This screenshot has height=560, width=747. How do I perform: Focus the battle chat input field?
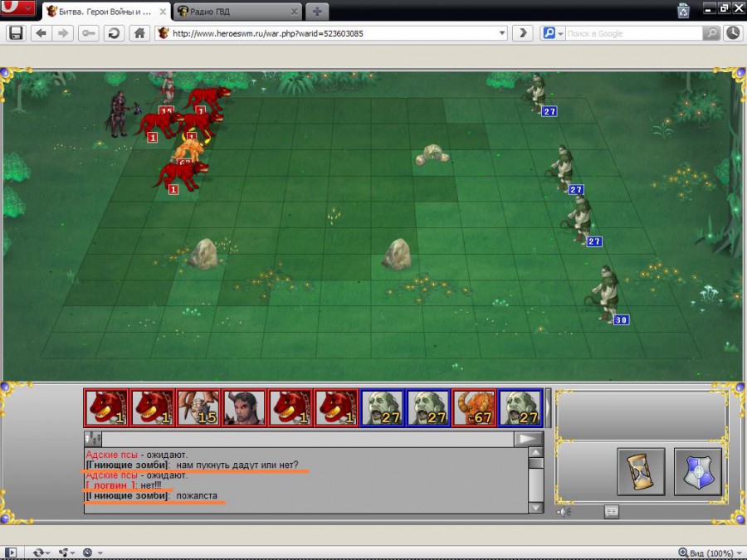click(308, 439)
